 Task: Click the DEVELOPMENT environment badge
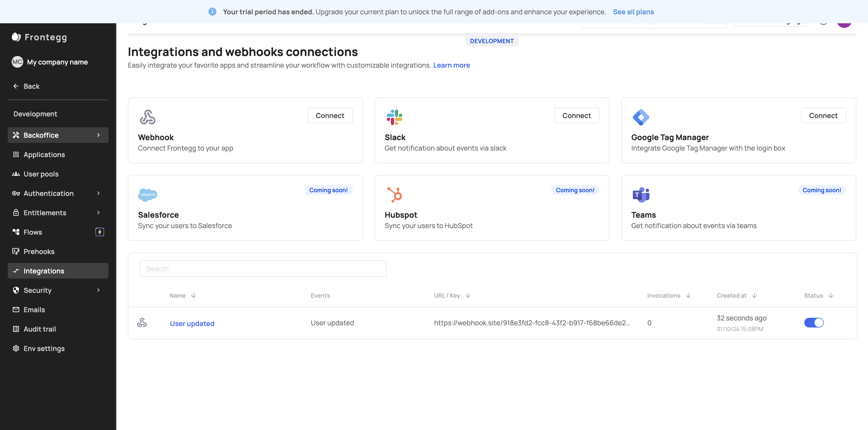[492, 41]
